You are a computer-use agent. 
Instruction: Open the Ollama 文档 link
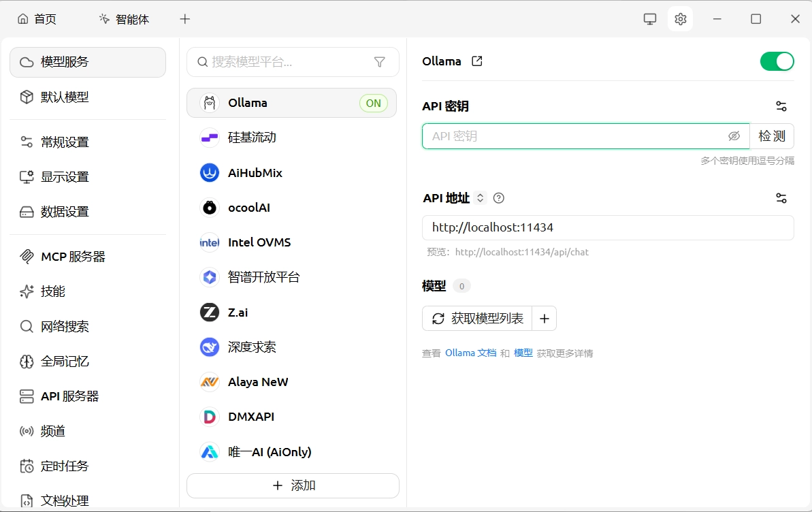tap(471, 353)
